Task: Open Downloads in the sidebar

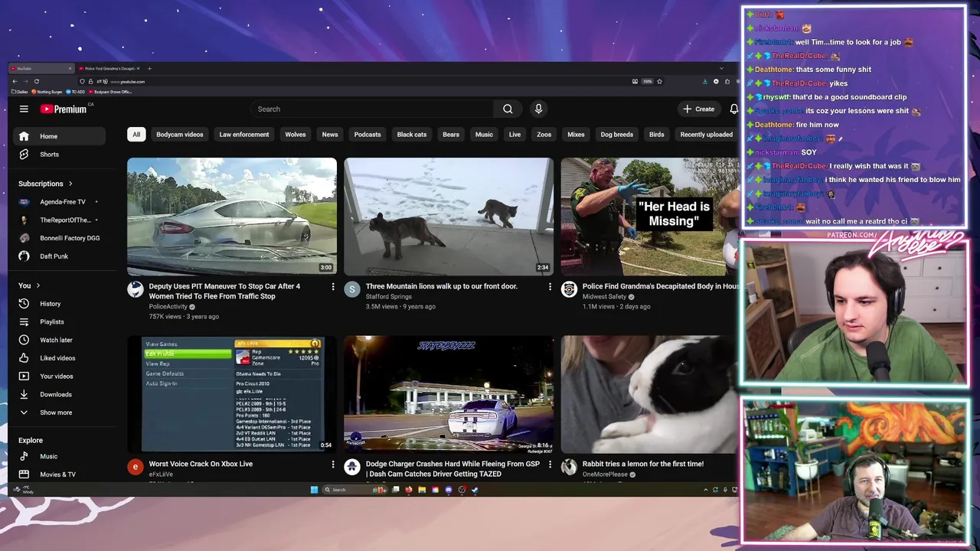Action: (x=59, y=394)
